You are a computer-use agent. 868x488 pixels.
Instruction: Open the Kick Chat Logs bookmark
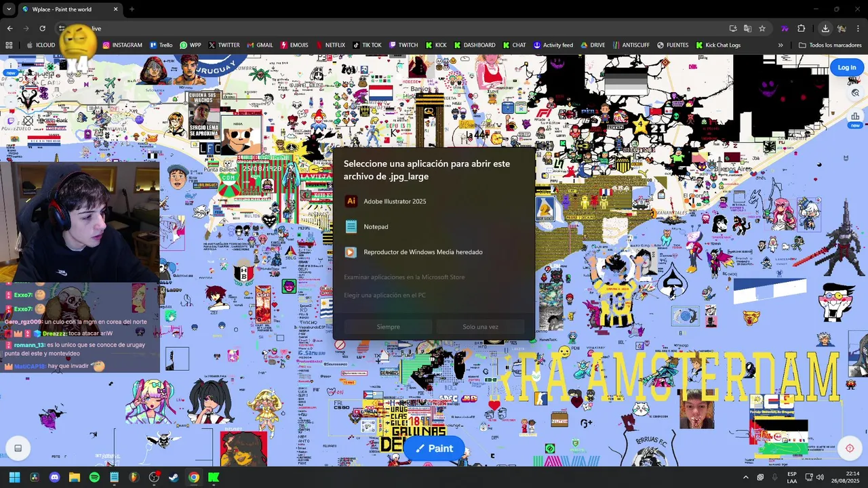click(717, 45)
